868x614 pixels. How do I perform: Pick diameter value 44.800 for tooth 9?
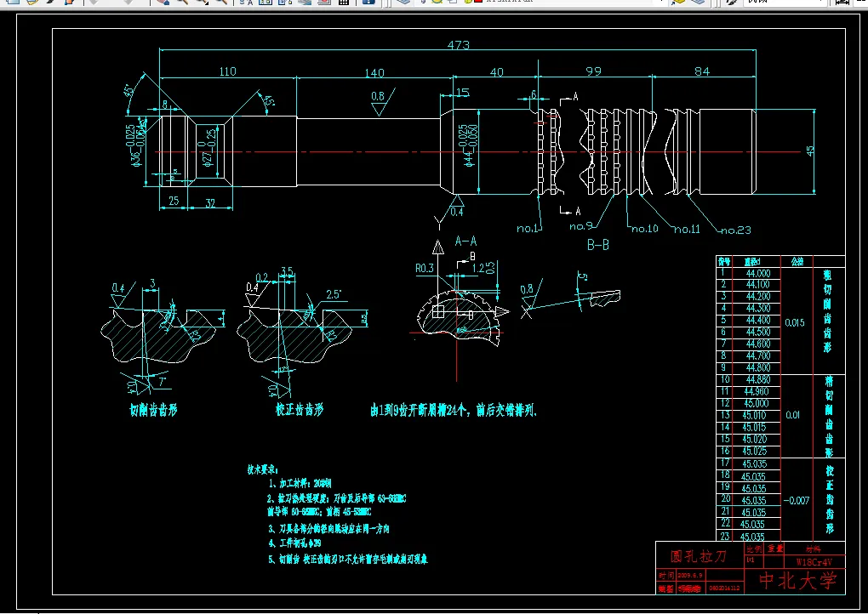[758, 368]
